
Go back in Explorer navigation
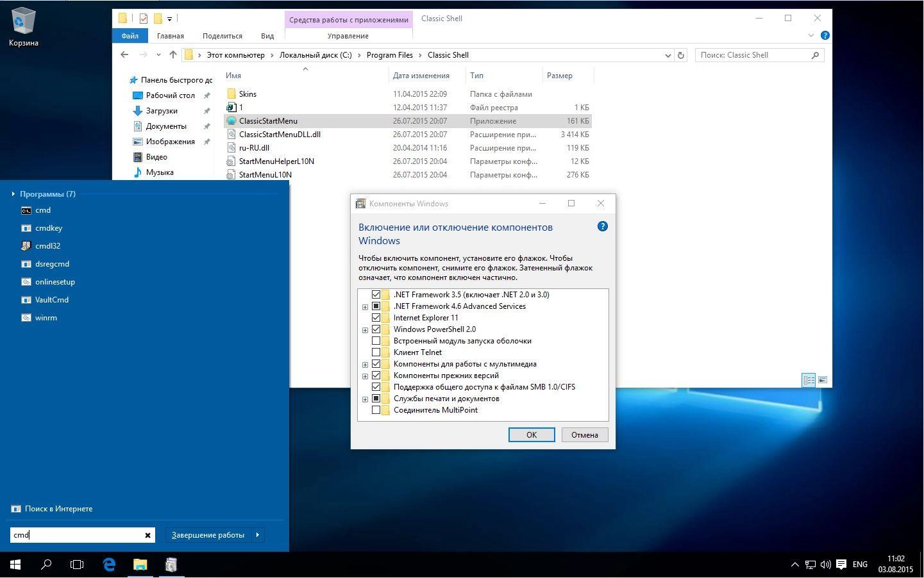tap(124, 55)
